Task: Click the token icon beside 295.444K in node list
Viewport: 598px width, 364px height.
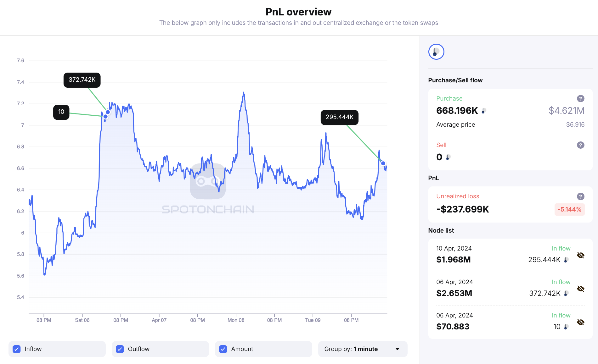Action: (x=566, y=260)
